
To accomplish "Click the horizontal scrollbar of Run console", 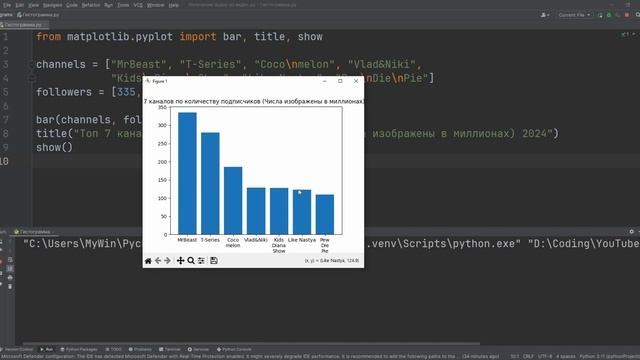I will pyautogui.click(x=251, y=344).
